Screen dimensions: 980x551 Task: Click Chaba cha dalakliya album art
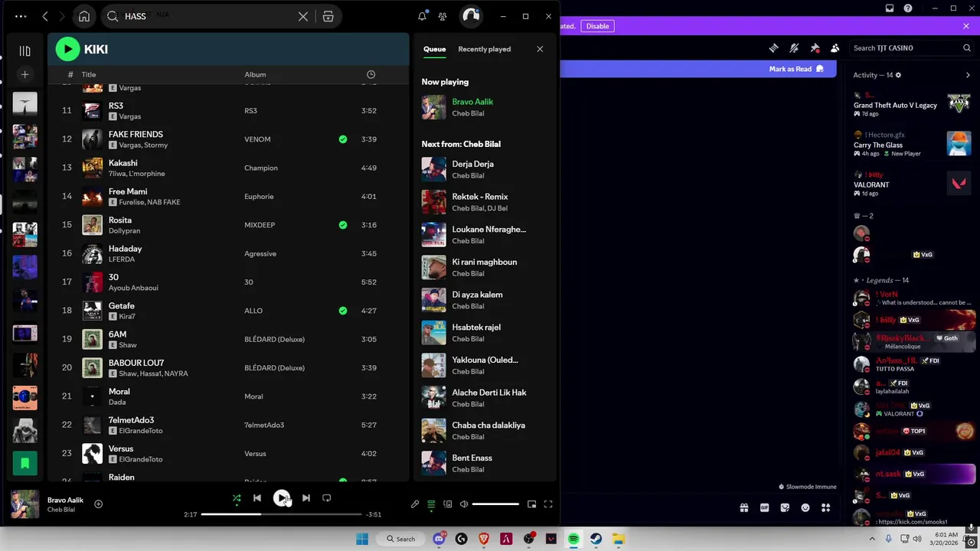[434, 431]
